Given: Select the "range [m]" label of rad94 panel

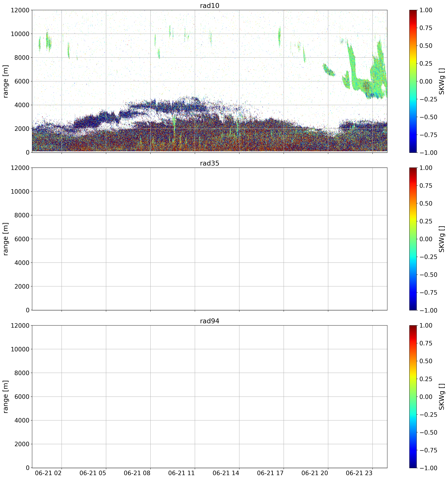Looking at the screenshot, I should tap(5, 397).
